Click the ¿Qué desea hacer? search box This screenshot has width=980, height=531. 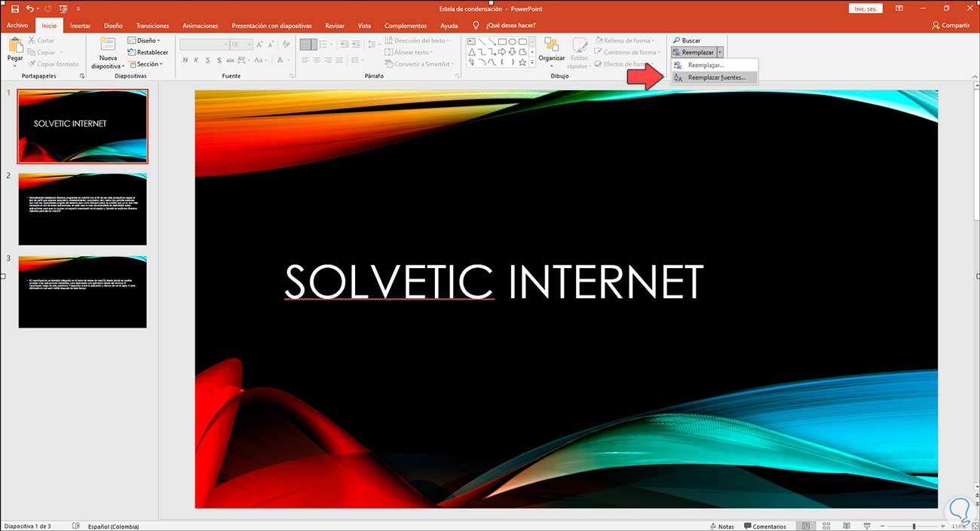coord(511,26)
